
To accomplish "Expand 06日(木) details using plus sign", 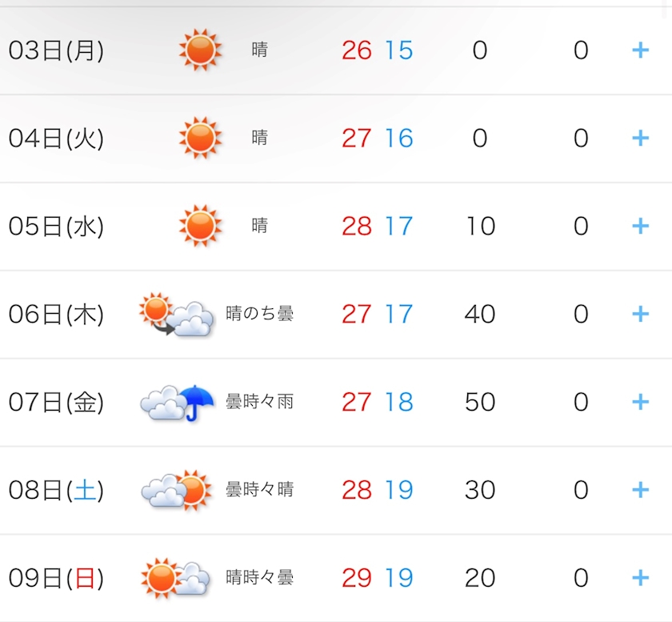I will [640, 315].
